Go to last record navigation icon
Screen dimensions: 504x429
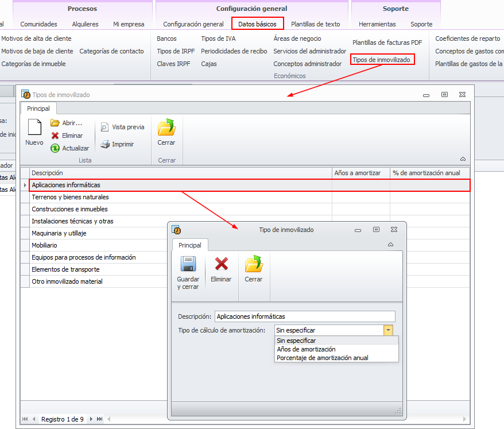point(100,419)
